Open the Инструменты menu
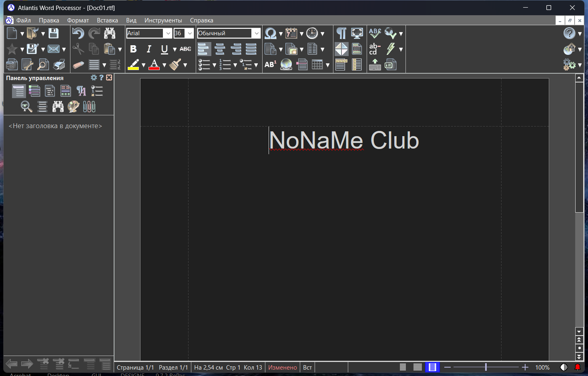Screen dimensions: 588x376 coord(163,20)
